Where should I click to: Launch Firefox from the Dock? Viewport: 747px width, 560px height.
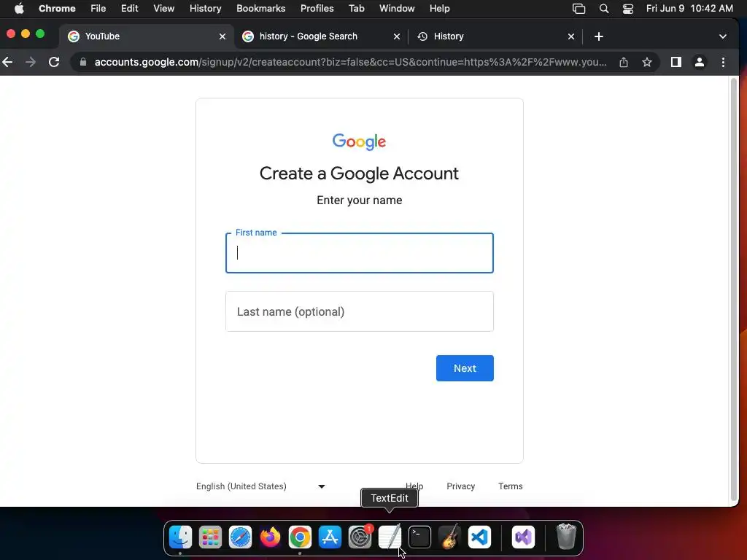click(x=270, y=537)
